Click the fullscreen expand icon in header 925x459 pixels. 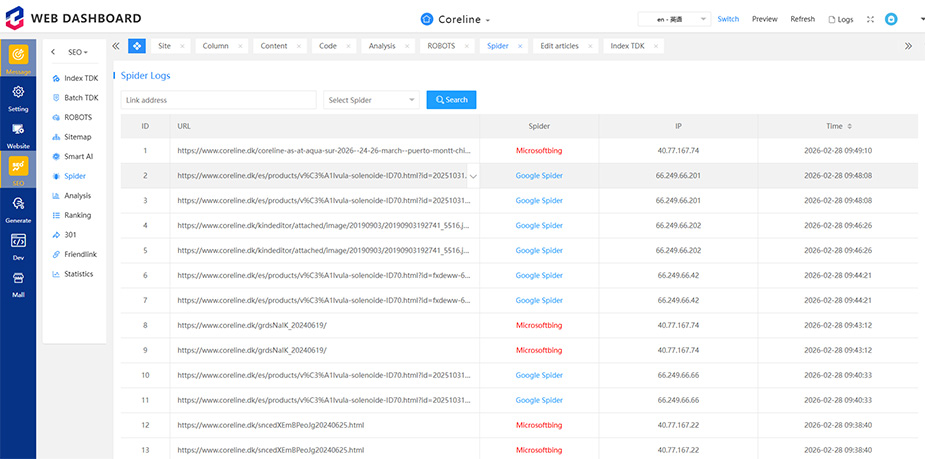tap(870, 19)
